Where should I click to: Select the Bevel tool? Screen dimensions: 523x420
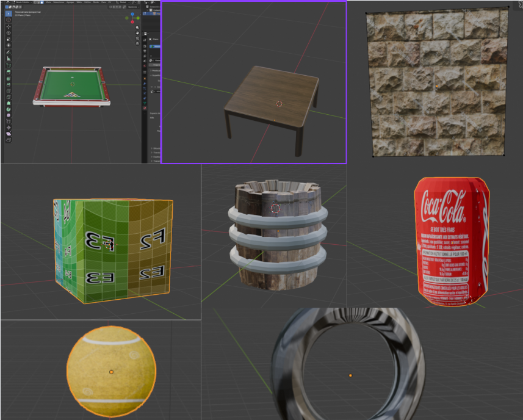click(9, 84)
